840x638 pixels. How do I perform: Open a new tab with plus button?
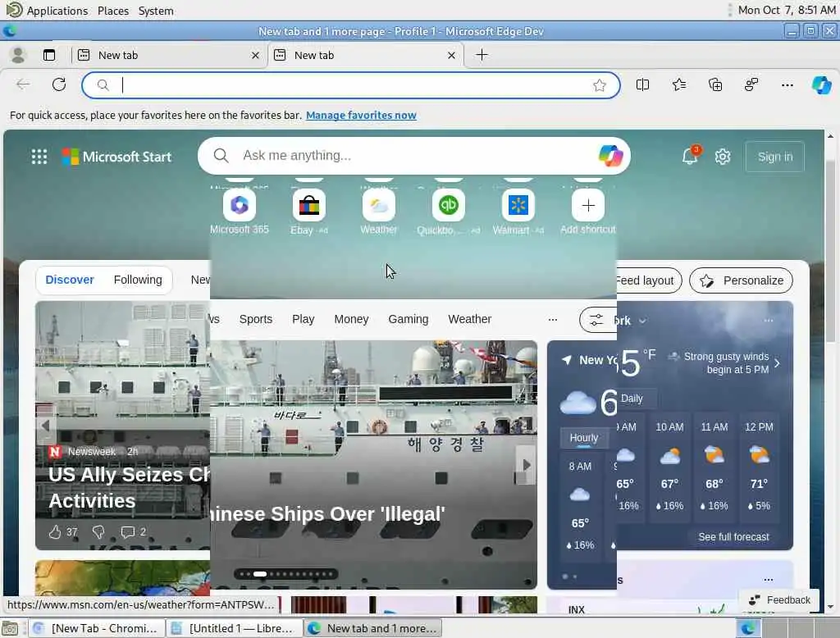[482, 55]
